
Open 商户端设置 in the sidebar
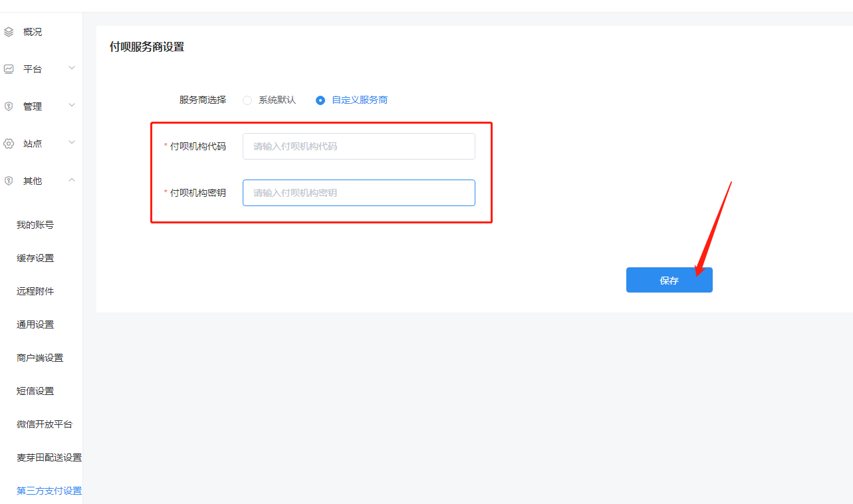40,358
